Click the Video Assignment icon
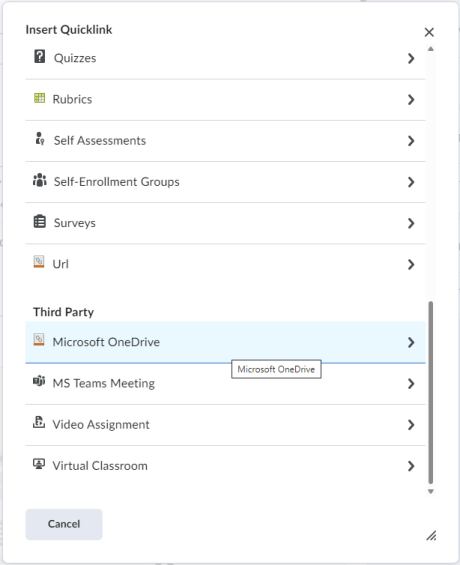The width and height of the screenshot is (460, 565). tap(39, 422)
